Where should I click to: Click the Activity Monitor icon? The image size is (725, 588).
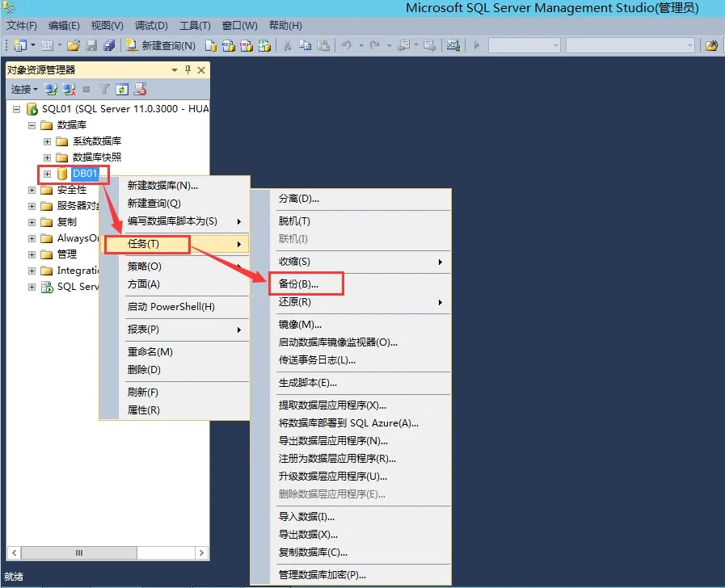pyautogui.click(x=453, y=45)
